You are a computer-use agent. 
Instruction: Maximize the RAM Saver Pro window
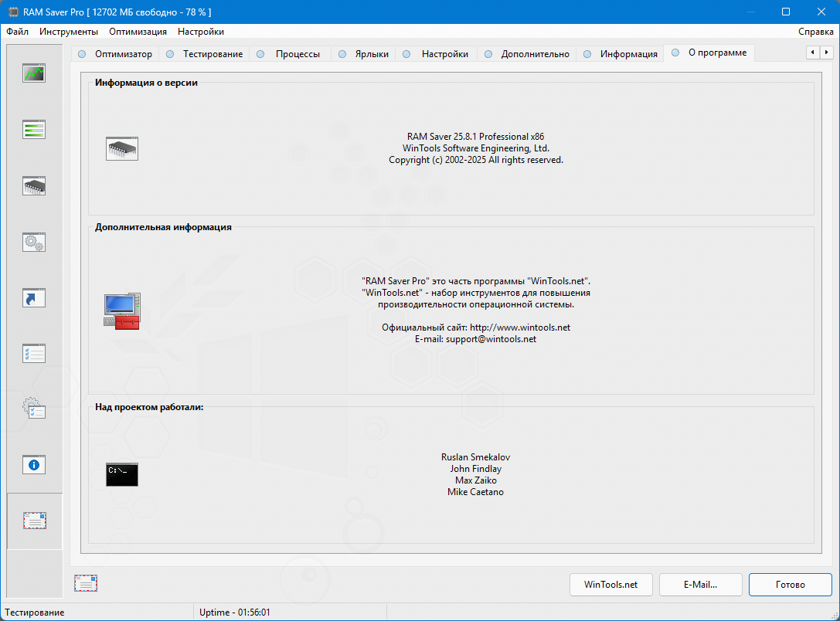point(786,12)
